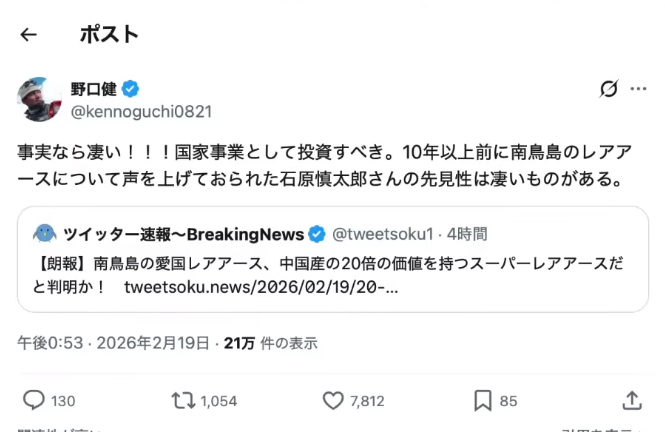The width and height of the screenshot is (665, 432).
Task: Toggle the bookmark for this post
Action: click(483, 400)
